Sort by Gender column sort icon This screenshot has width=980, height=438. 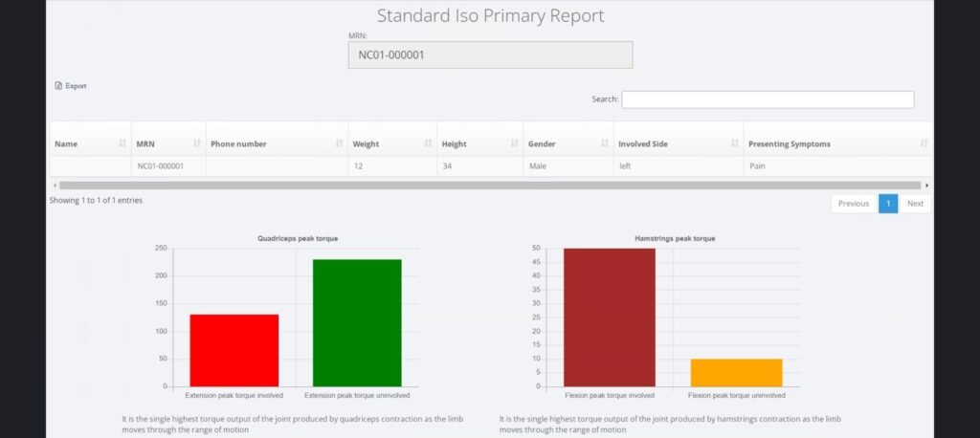(605, 143)
